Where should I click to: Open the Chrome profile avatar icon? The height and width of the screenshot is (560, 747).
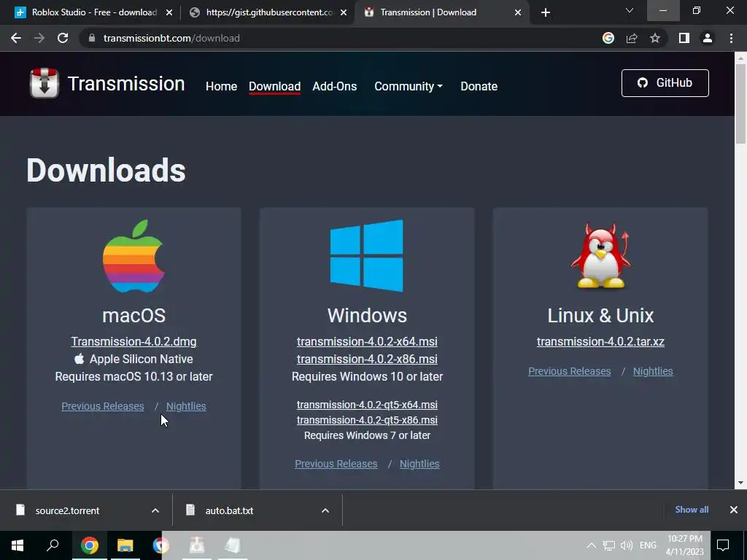[708, 38]
